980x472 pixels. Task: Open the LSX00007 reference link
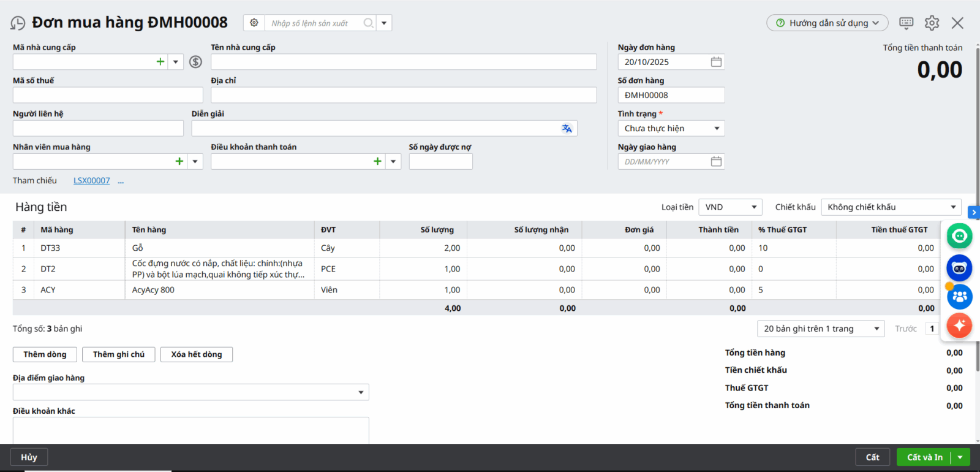pos(92,180)
